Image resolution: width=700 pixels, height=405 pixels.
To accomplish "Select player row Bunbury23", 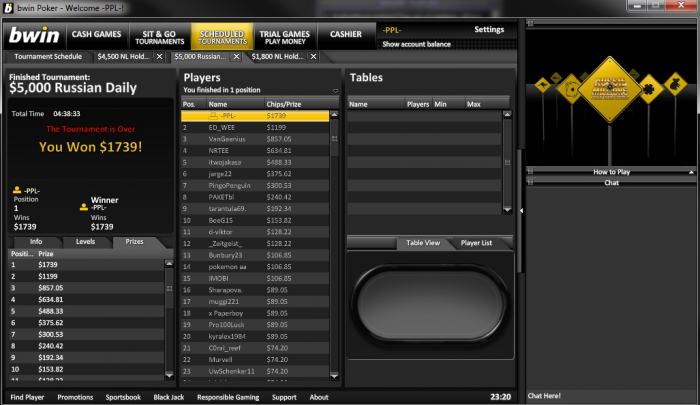I will tap(255, 255).
